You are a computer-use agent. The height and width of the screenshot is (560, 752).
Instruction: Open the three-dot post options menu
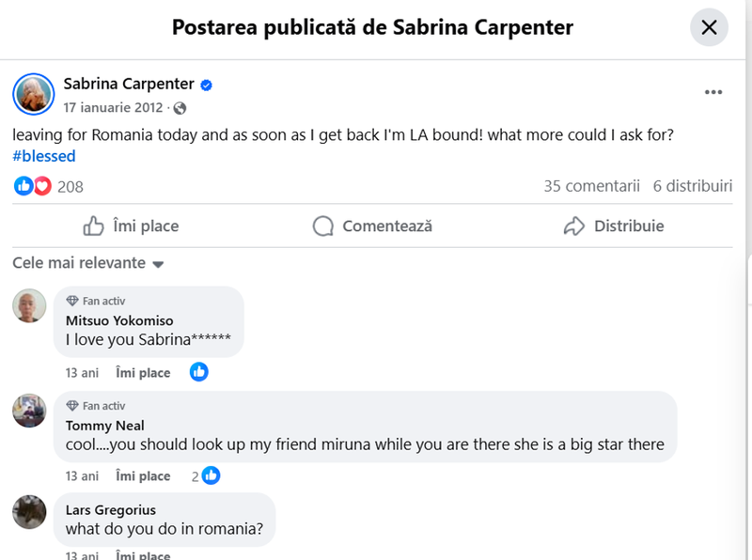coord(713,92)
